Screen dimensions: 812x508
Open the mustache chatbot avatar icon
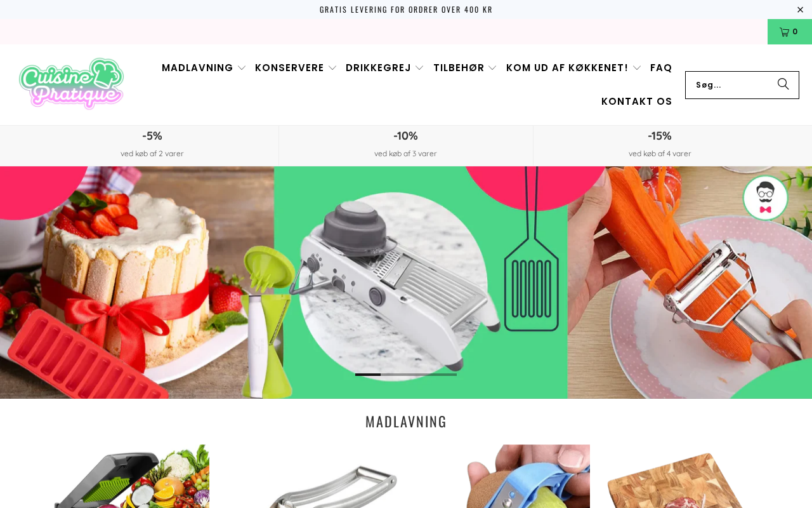(x=766, y=198)
